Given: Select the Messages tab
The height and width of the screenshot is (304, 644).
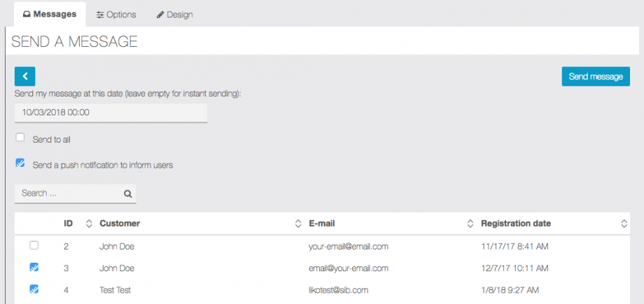Looking at the screenshot, I should click(50, 15).
